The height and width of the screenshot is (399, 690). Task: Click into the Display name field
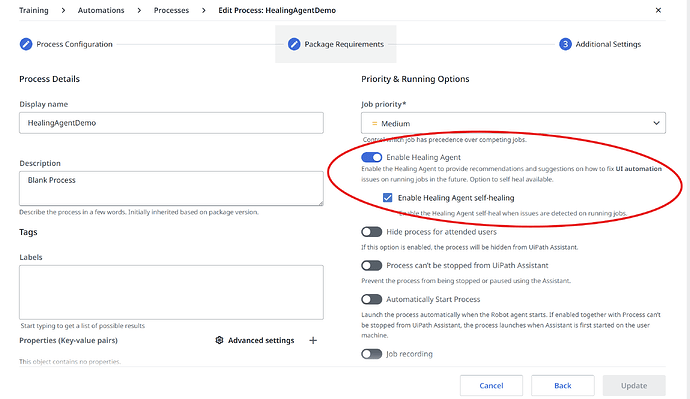[171, 123]
